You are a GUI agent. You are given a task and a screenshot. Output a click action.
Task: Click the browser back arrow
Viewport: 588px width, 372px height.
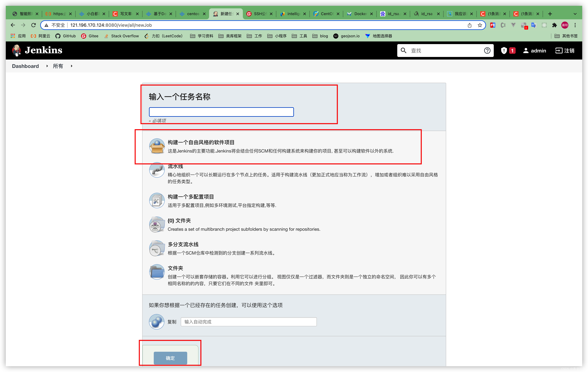point(13,25)
